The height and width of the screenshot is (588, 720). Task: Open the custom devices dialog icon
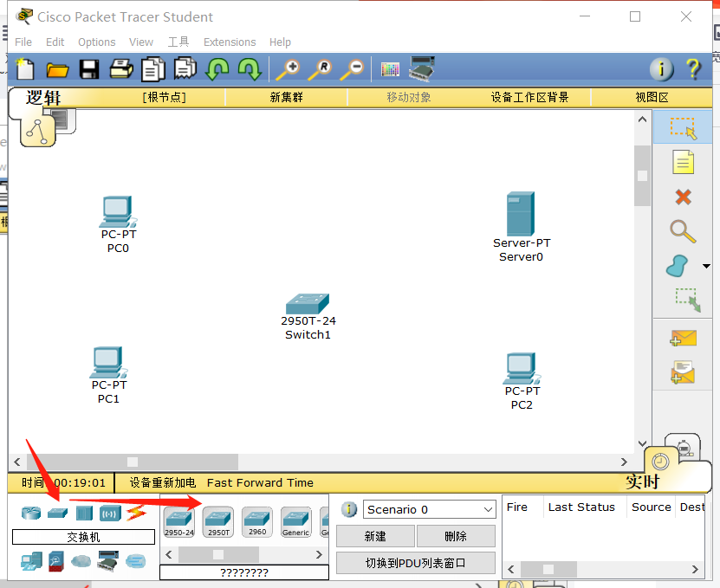click(x=422, y=69)
